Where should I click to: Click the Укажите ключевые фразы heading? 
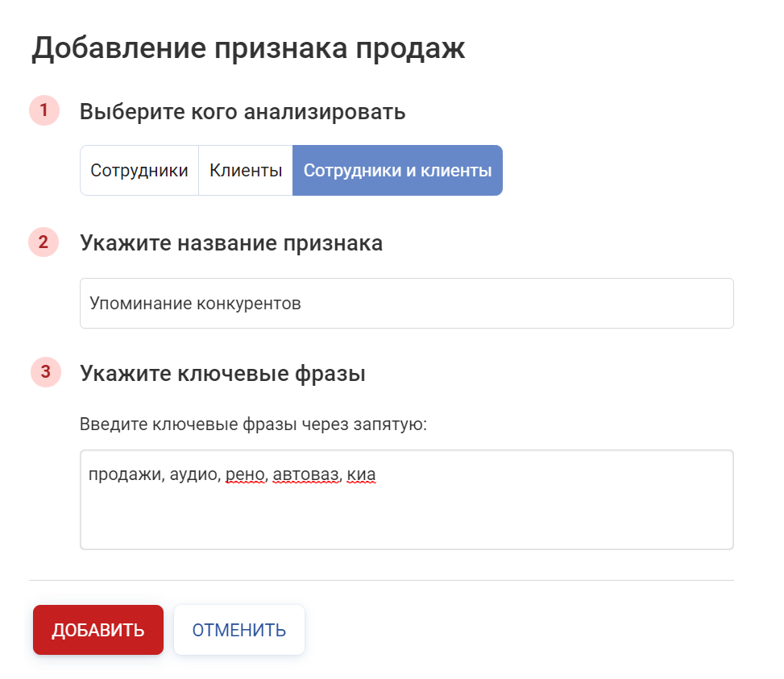coord(222,374)
